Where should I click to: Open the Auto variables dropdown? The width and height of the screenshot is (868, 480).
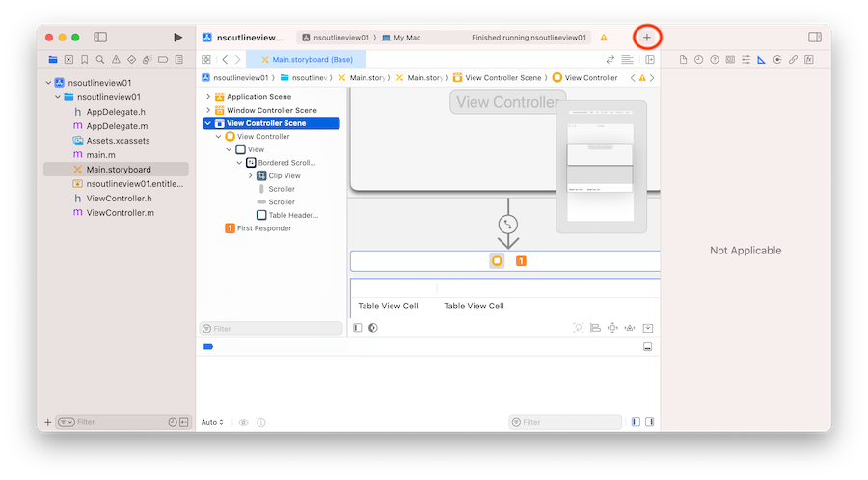click(x=212, y=422)
